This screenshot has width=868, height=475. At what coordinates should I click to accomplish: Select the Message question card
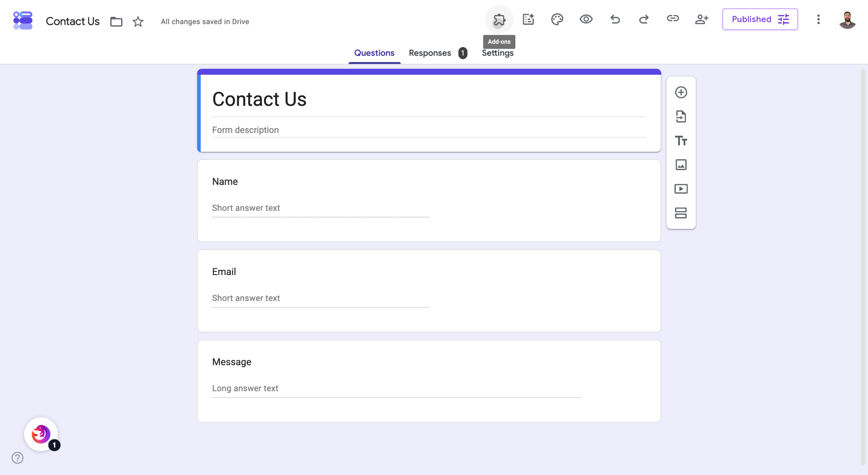[x=429, y=381]
